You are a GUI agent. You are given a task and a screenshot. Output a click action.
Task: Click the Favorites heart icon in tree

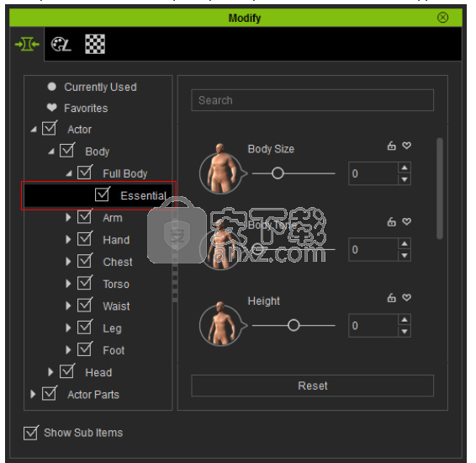tap(52, 108)
